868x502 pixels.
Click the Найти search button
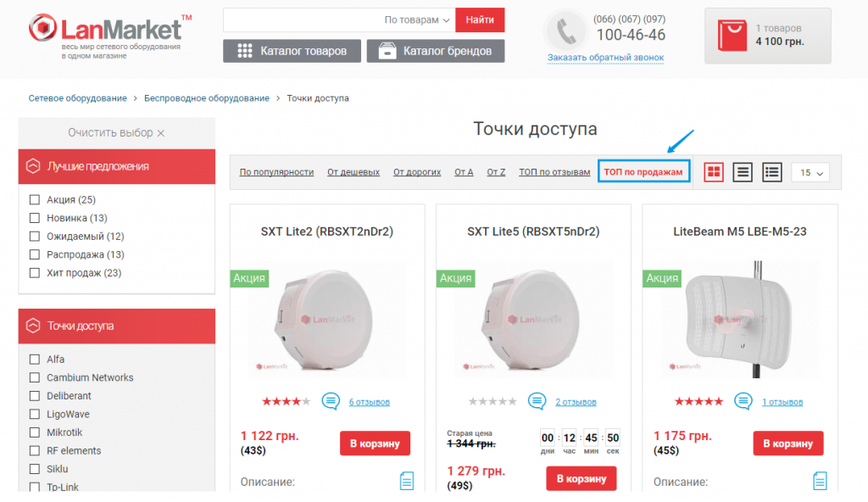(x=480, y=20)
